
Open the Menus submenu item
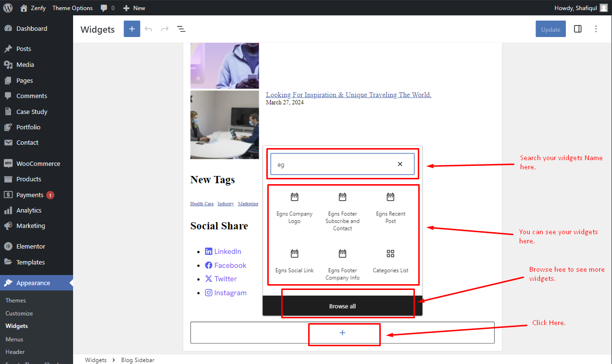tap(14, 339)
